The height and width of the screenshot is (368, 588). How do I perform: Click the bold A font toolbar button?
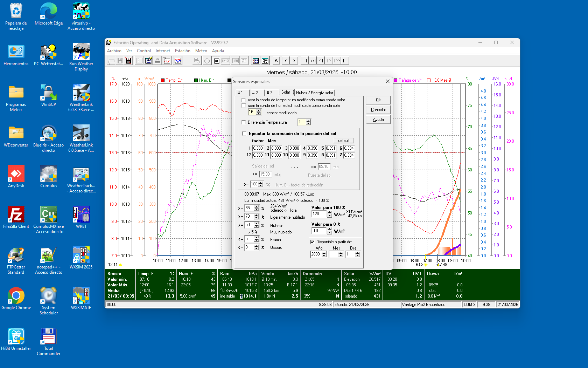click(276, 61)
